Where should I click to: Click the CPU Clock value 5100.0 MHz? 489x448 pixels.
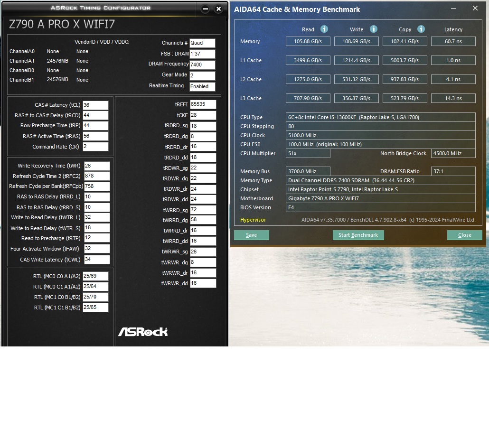click(380, 135)
